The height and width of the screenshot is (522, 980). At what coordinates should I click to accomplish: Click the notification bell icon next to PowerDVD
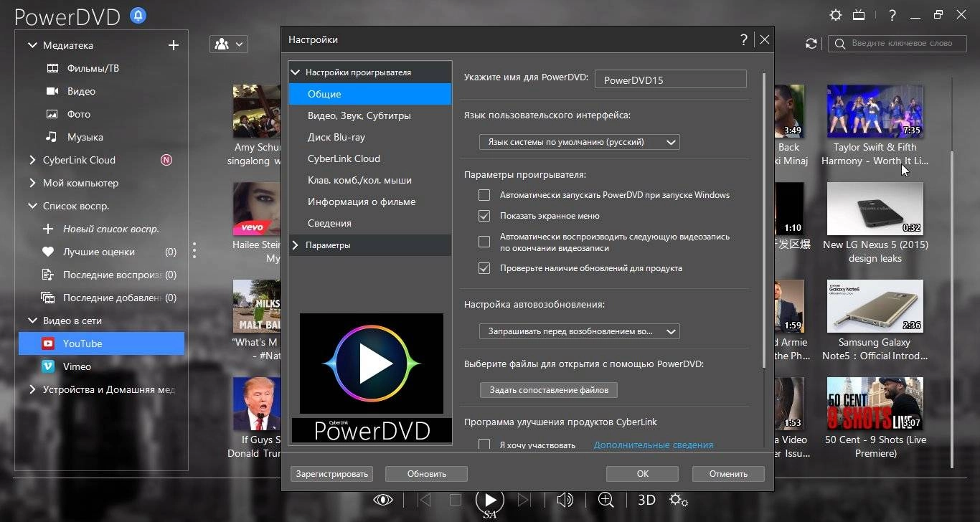click(x=138, y=15)
